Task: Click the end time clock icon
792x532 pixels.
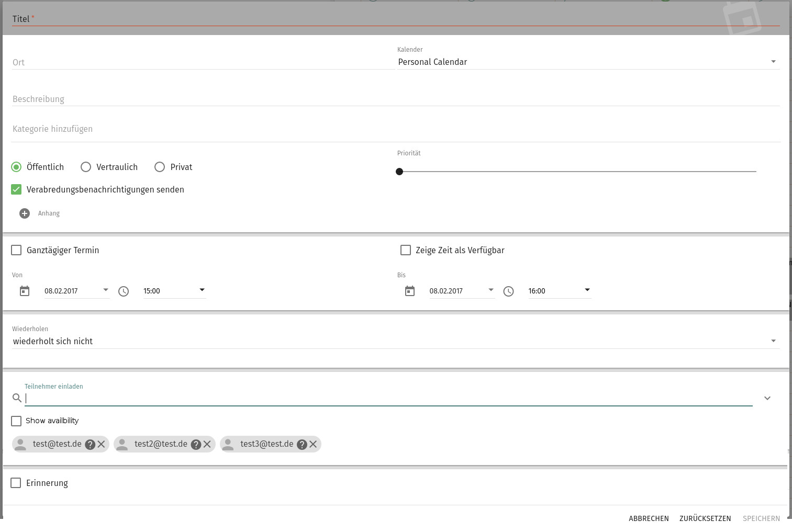Action: 508,291
